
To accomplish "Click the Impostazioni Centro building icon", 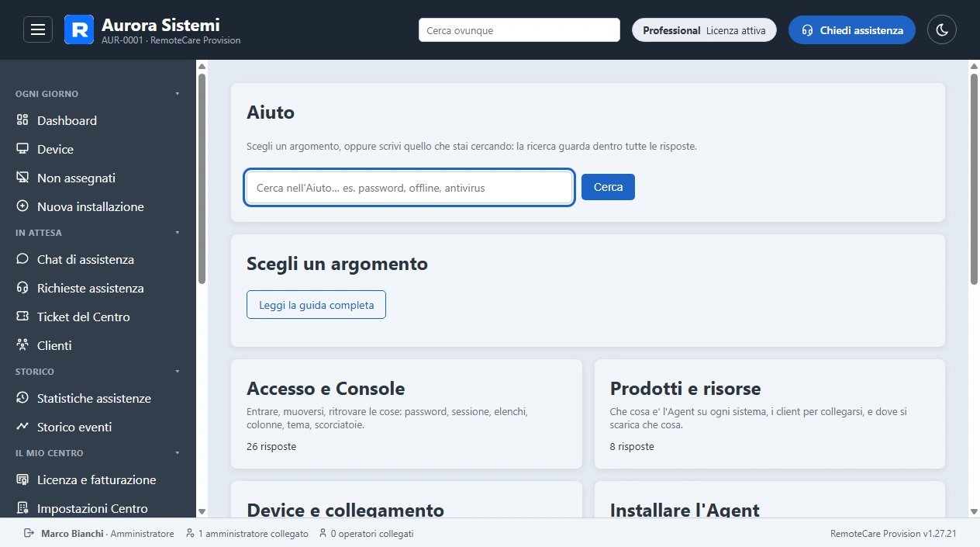I will (22, 508).
